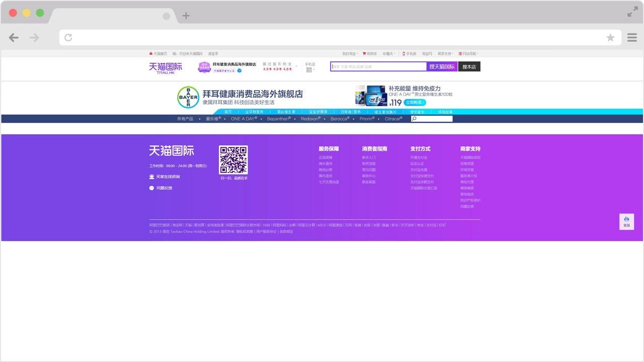
Task: Click the 买家在线咨询 headset icon
Action: point(151,177)
